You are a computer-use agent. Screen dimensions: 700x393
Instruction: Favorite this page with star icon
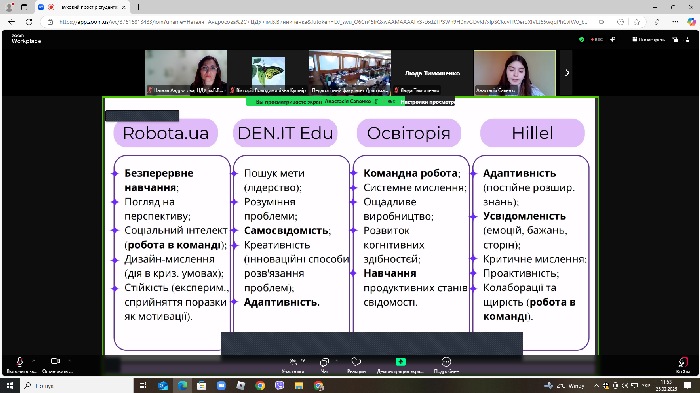click(638, 21)
